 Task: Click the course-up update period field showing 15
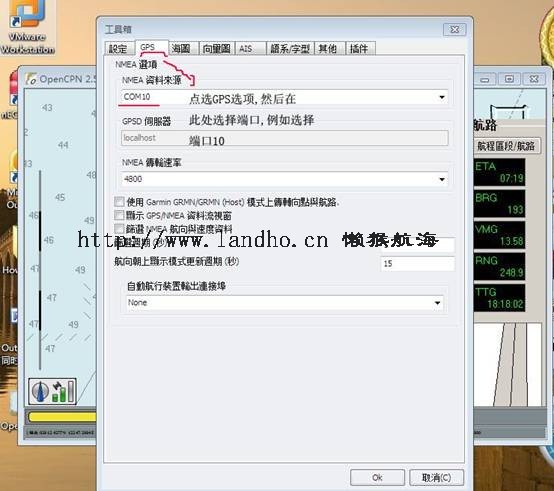pyautogui.click(x=418, y=264)
